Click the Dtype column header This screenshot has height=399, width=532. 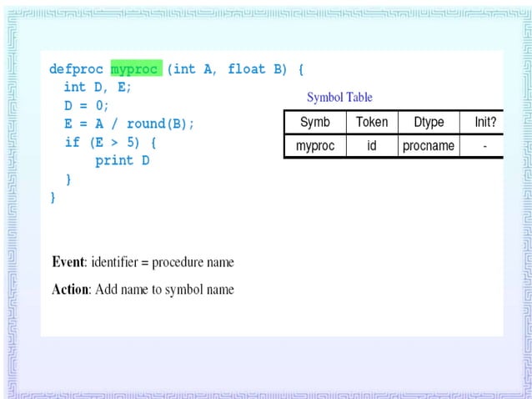click(429, 122)
